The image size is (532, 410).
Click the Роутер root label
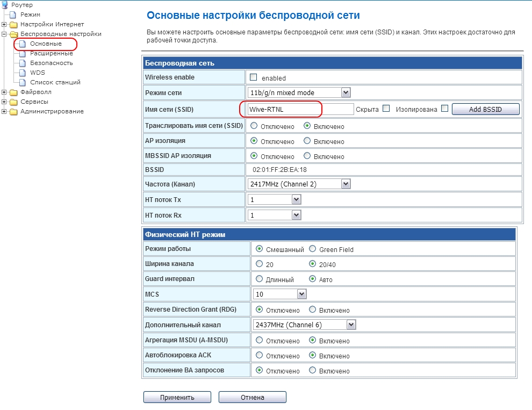(x=22, y=5)
